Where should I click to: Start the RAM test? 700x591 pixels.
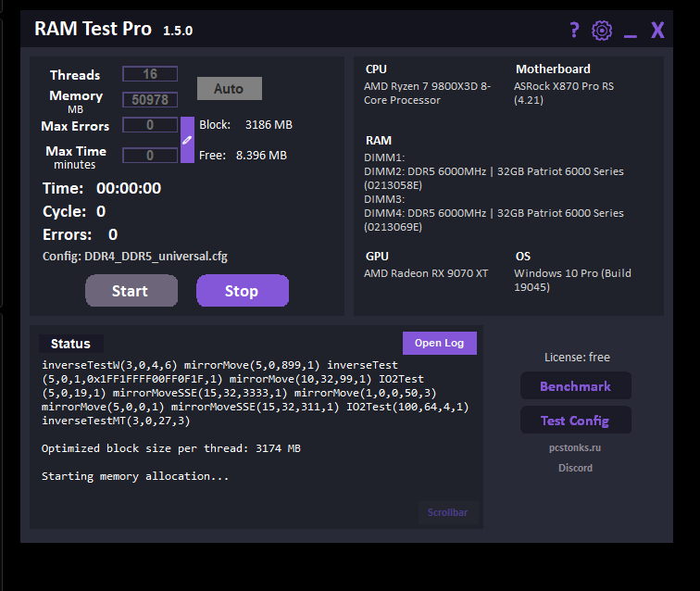(x=131, y=291)
